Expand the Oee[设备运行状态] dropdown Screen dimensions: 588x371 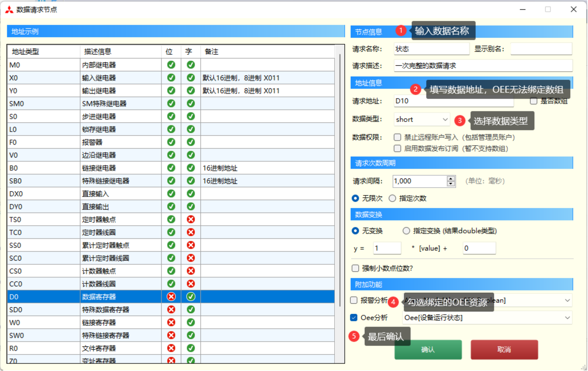pos(567,318)
